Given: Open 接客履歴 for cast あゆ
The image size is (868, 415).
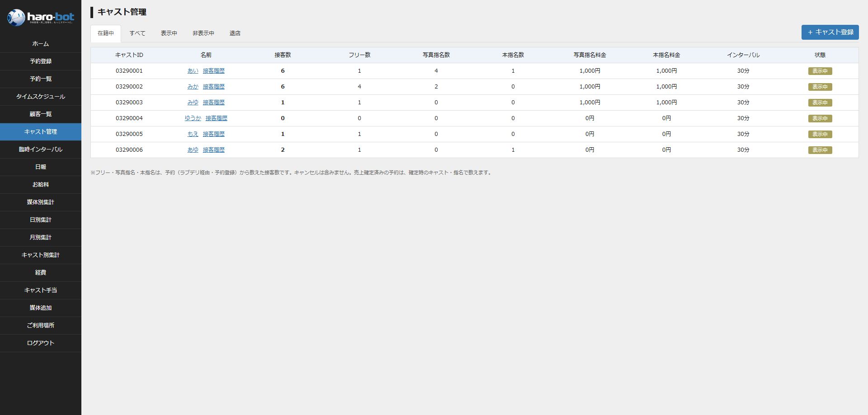Looking at the screenshot, I should tap(214, 150).
